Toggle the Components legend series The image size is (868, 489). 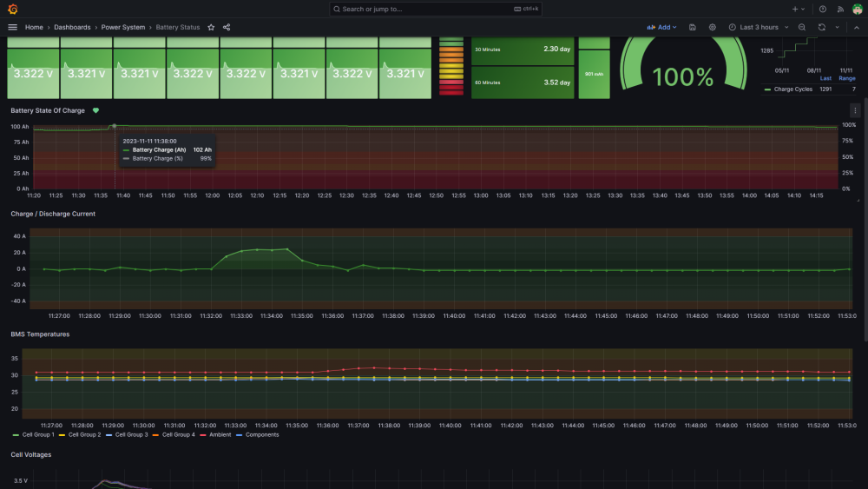(x=261, y=434)
